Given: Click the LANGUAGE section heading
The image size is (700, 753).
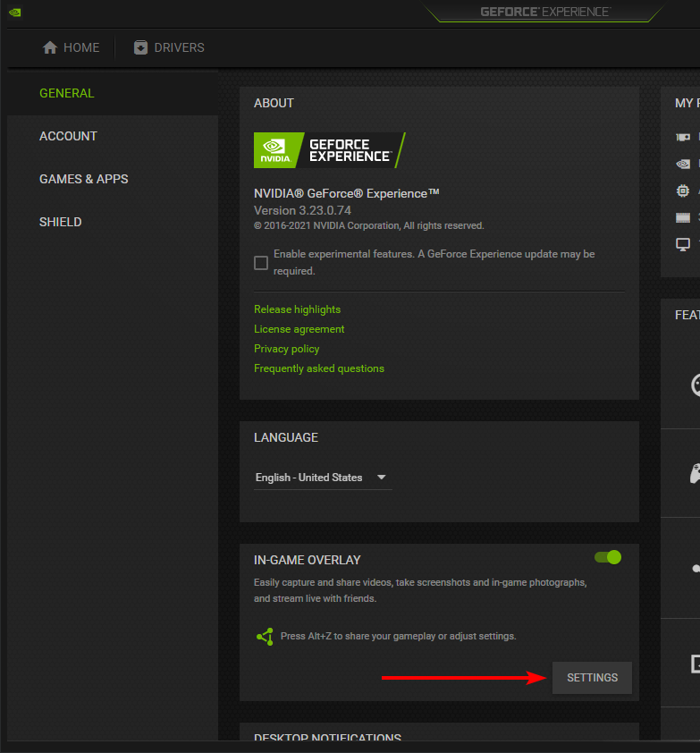Looking at the screenshot, I should 286,437.
